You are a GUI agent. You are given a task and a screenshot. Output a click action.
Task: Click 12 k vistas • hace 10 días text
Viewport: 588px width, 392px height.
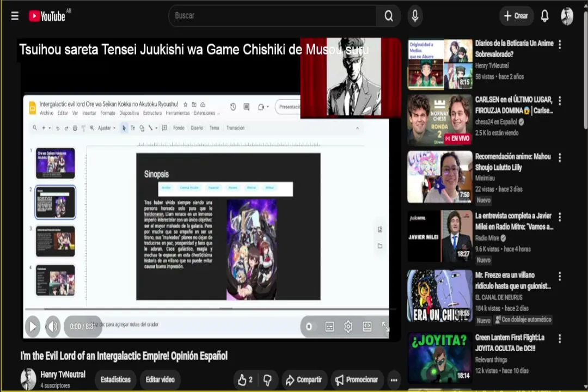(502, 371)
